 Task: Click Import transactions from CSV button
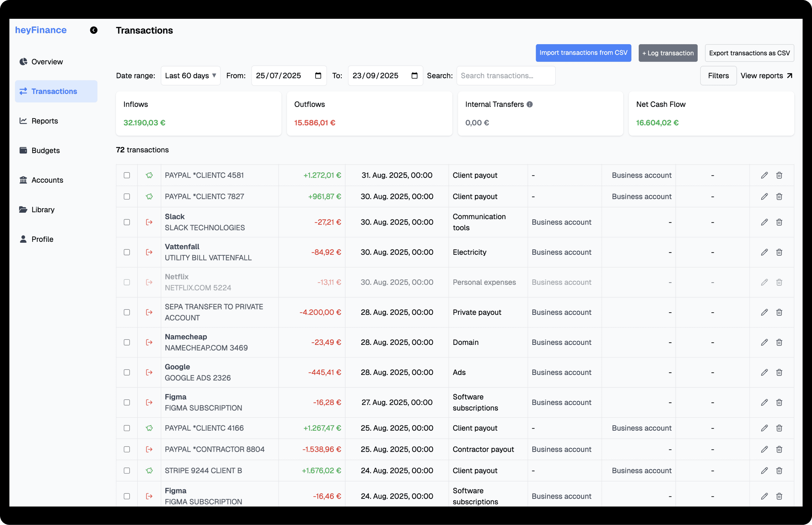pyautogui.click(x=583, y=53)
